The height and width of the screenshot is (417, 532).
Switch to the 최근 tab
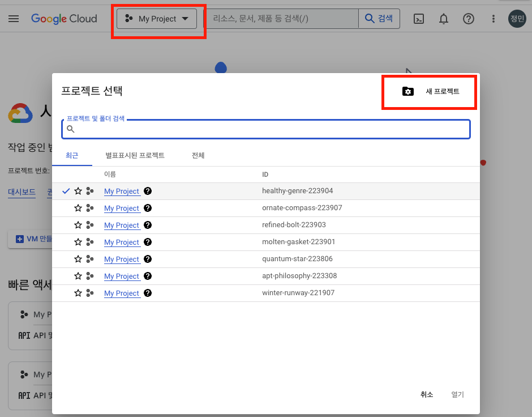pyautogui.click(x=72, y=156)
